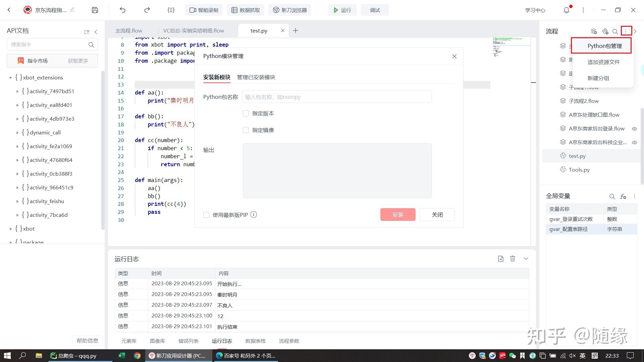Open 获取更多 link in instruction market
This screenshot has height=362, width=644.
78,61
